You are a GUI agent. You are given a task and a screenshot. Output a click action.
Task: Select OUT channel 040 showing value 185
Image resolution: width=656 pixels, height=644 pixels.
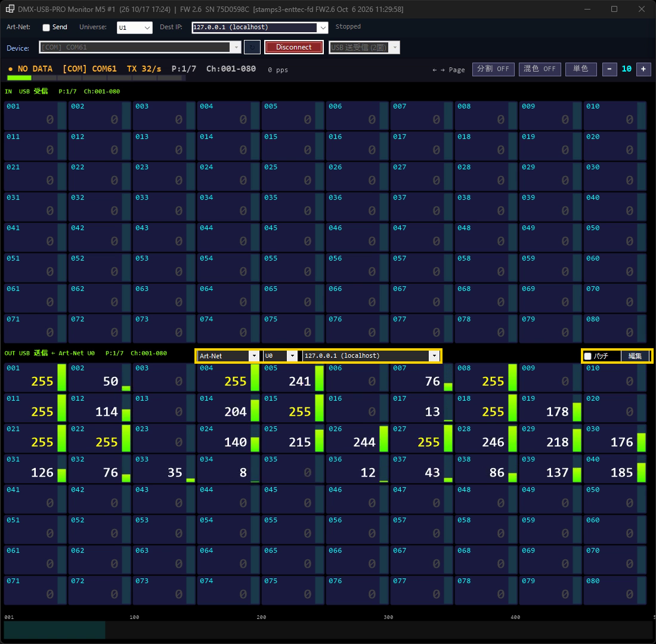(x=615, y=469)
